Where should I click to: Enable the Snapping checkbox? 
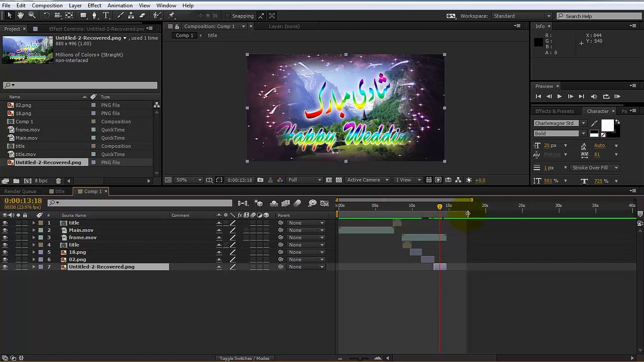coord(228,16)
